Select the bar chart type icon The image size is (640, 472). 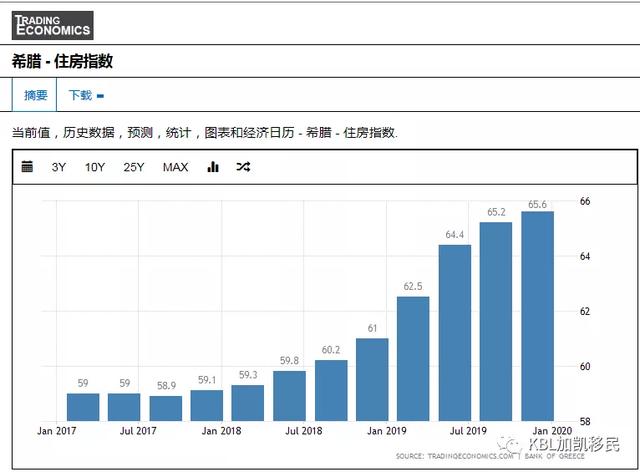point(213,167)
